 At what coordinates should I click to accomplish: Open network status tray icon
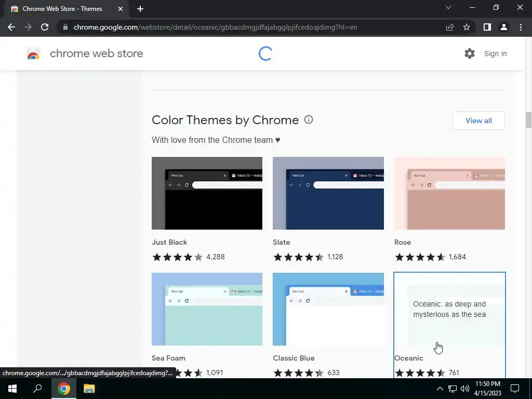(x=453, y=389)
